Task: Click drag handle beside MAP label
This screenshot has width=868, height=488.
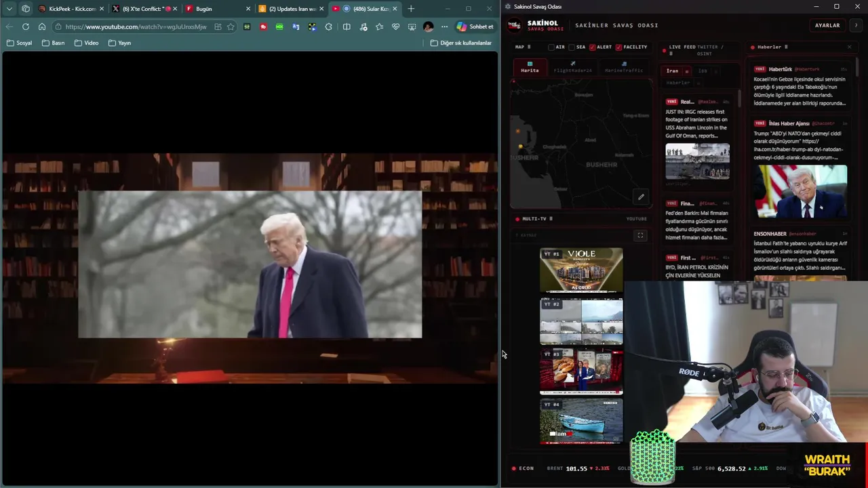Action: (x=529, y=47)
